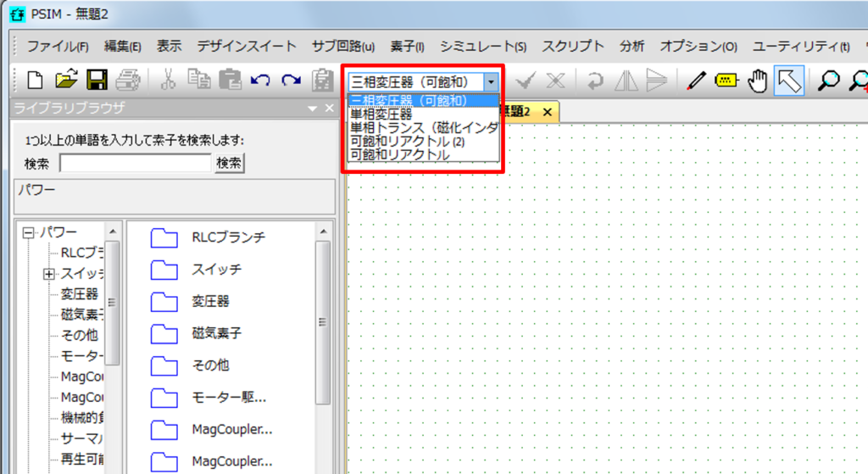The image size is (868, 474).
Task: Click the tree pane scroll up arrow
Action: point(113,231)
